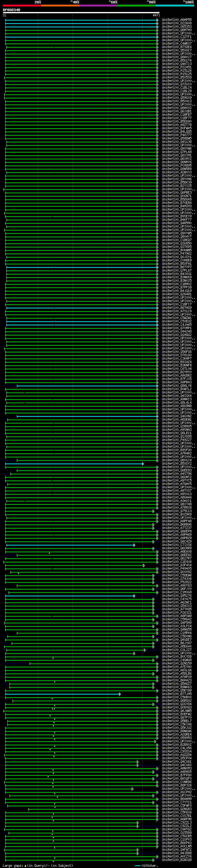197x868 pixels.
Task: Click the purple ~60% identity legend bar
Action: (x=99, y=6)
